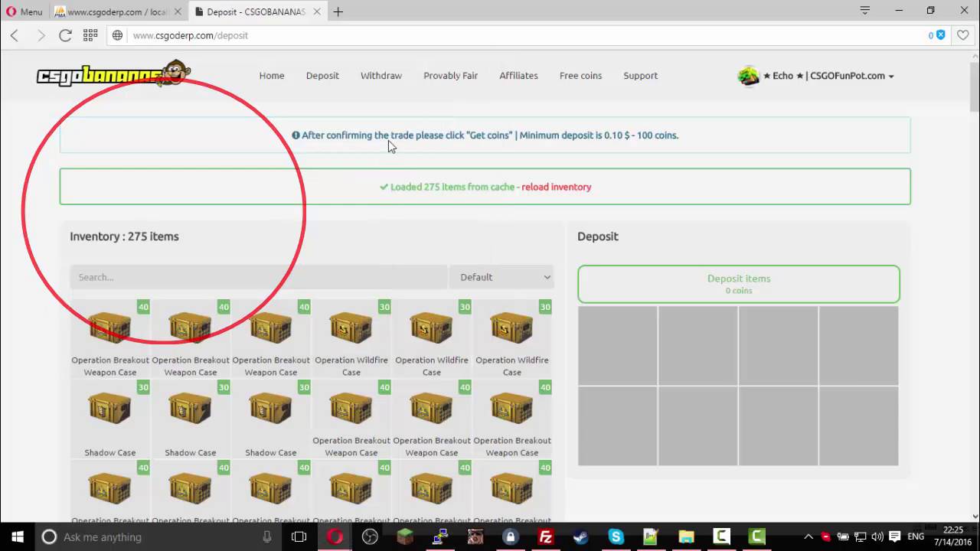This screenshot has width=980, height=551.
Task: Open the Windows Start menu
Action: tap(18, 536)
